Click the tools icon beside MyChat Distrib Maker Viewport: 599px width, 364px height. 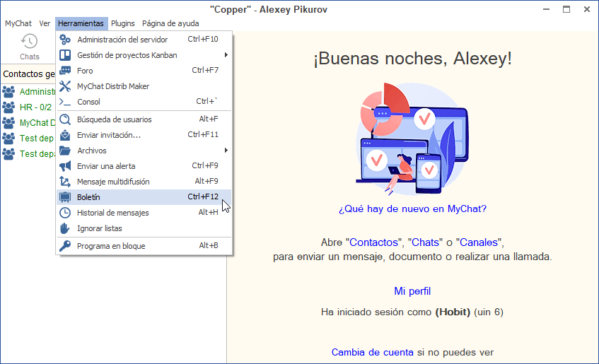[x=65, y=86]
